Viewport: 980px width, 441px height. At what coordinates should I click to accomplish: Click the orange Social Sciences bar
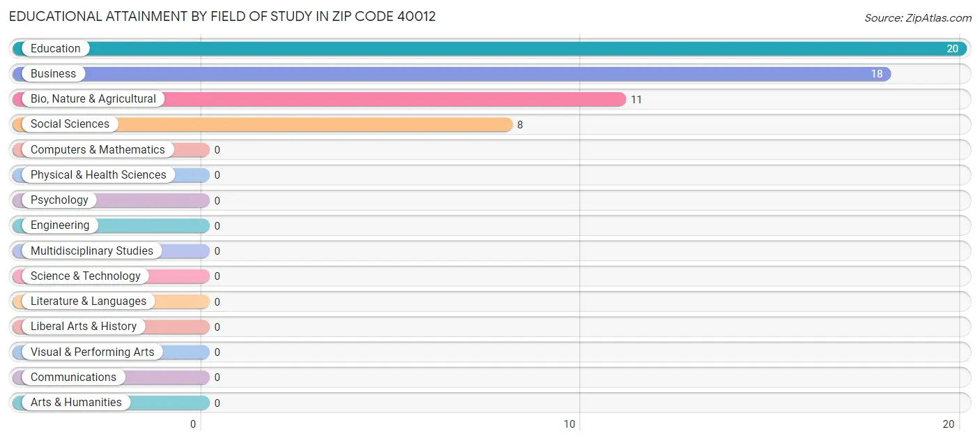pyautogui.click(x=262, y=124)
